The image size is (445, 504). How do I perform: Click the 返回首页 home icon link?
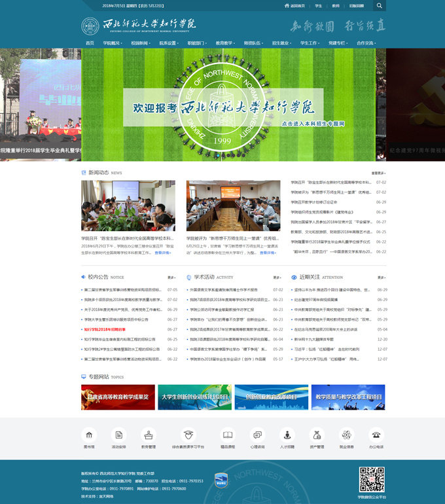pos(294,6)
